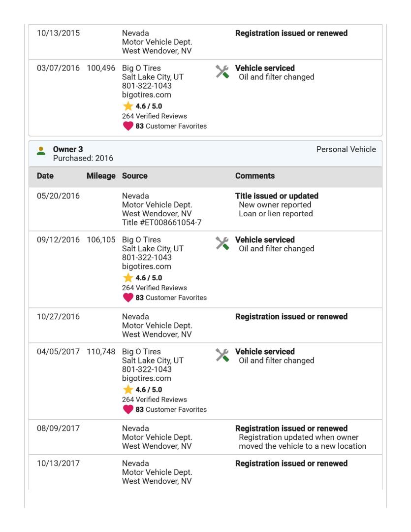Click heart favorites icon in 09/12/2016 entry
Image resolution: width=411 pixels, height=532 pixels.
click(x=128, y=297)
